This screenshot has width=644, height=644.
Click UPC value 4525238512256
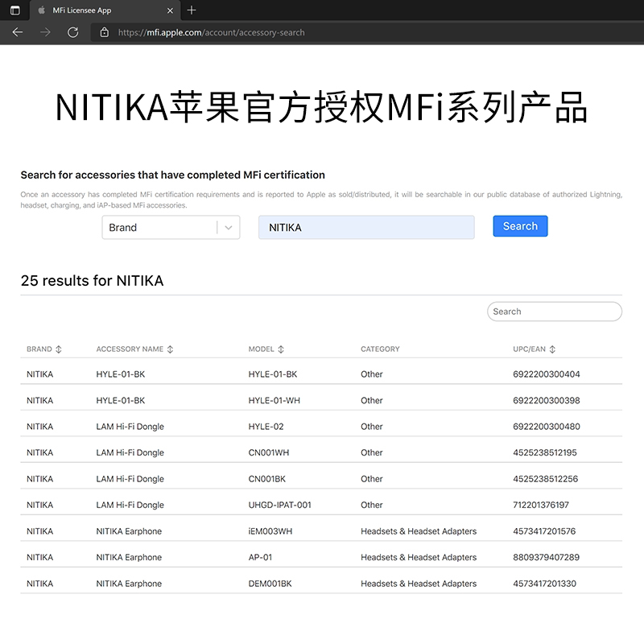coord(546,479)
